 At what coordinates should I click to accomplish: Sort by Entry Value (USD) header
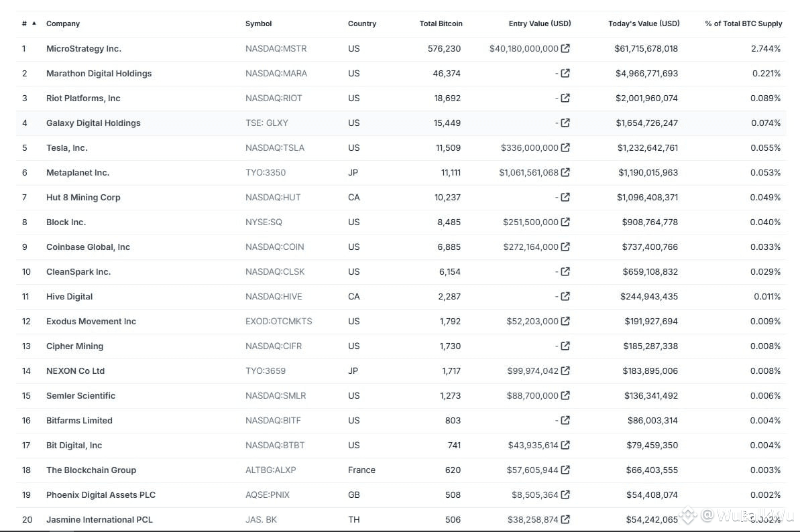click(540, 23)
